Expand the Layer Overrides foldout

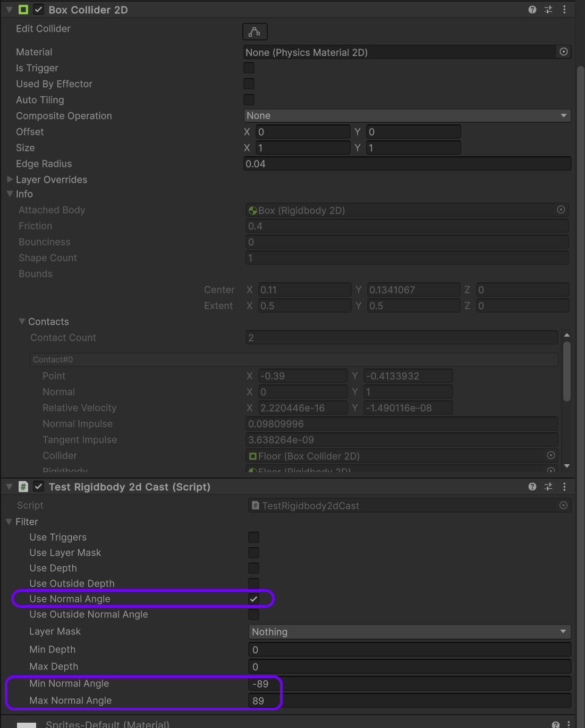click(10, 179)
